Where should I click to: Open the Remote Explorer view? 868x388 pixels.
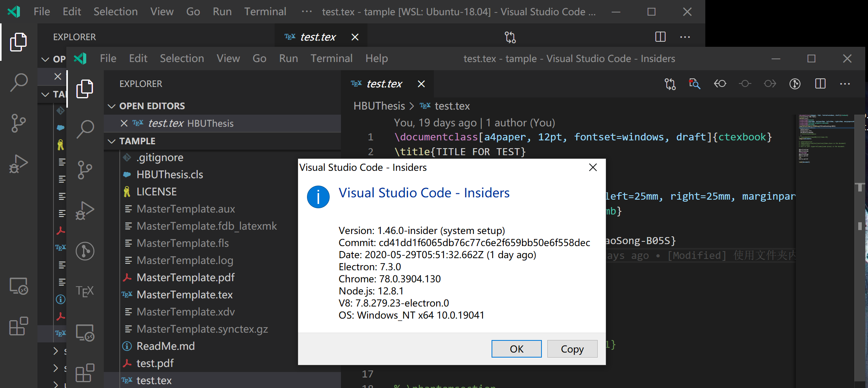(85, 333)
